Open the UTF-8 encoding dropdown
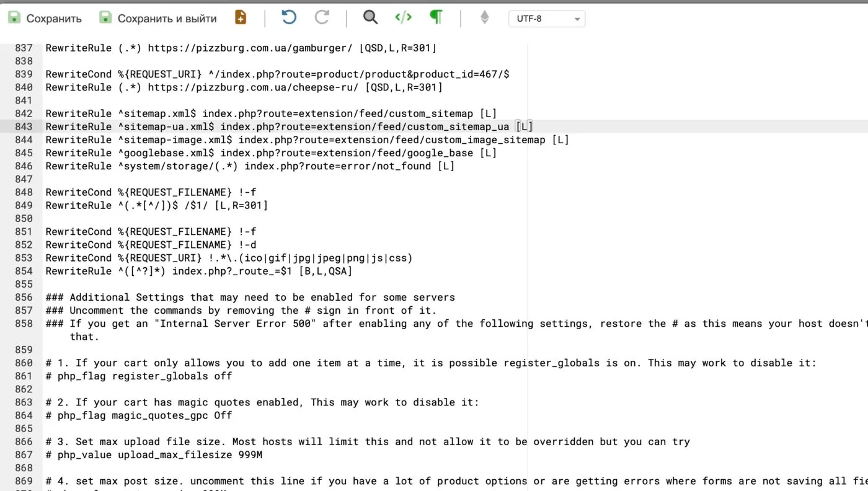Viewport: 868px width, 491px height. pyautogui.click(x=547, y=19)
